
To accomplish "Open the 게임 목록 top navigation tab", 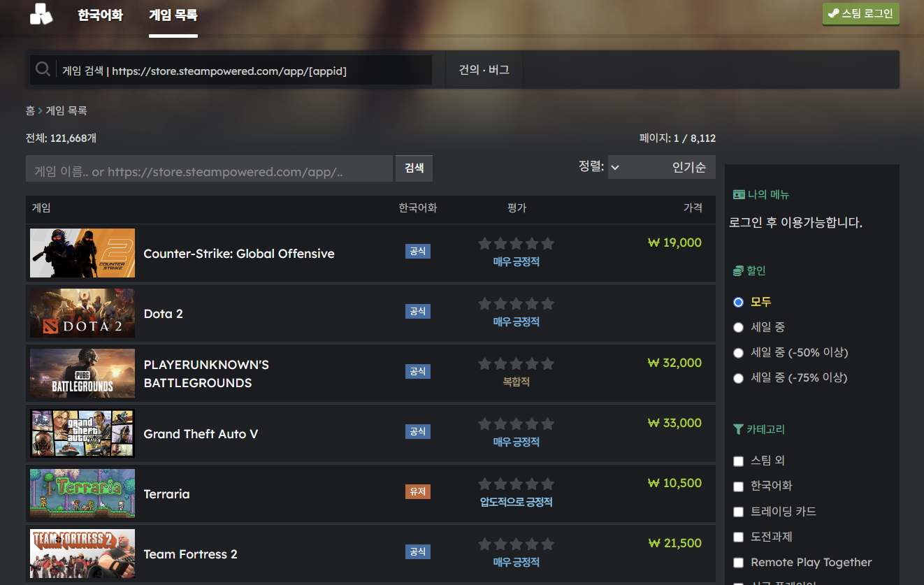I will tap(173, 15).
